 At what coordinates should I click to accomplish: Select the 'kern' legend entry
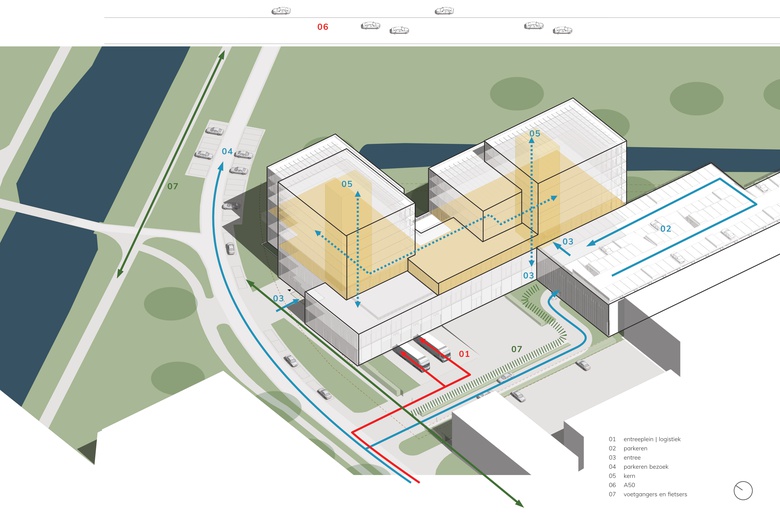(629, 476)
